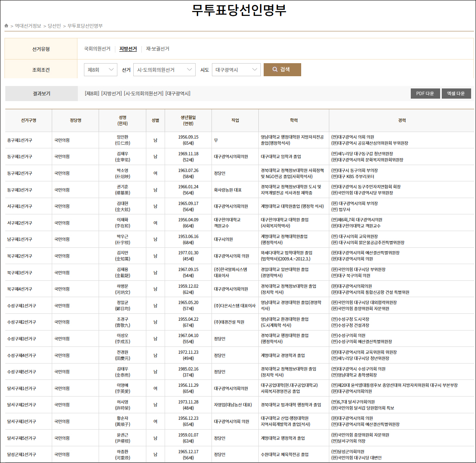Open the 제8회 election number dropdown

100,70
